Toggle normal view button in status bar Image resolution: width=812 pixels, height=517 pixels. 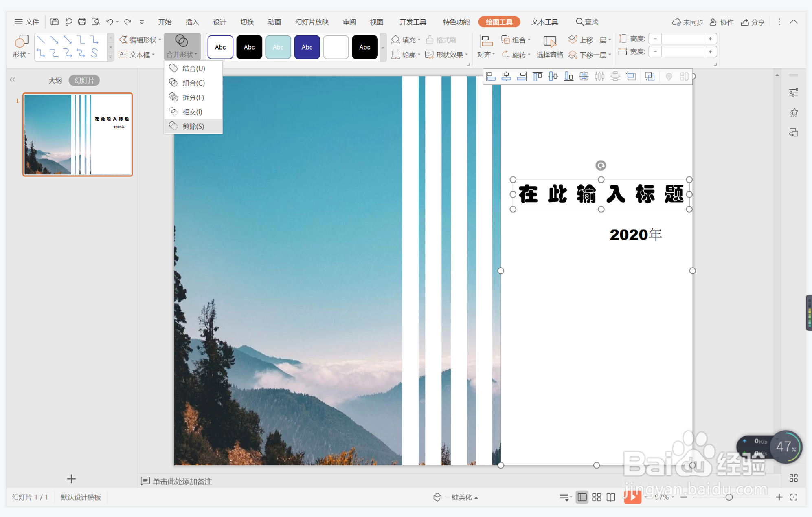point(582,497)
